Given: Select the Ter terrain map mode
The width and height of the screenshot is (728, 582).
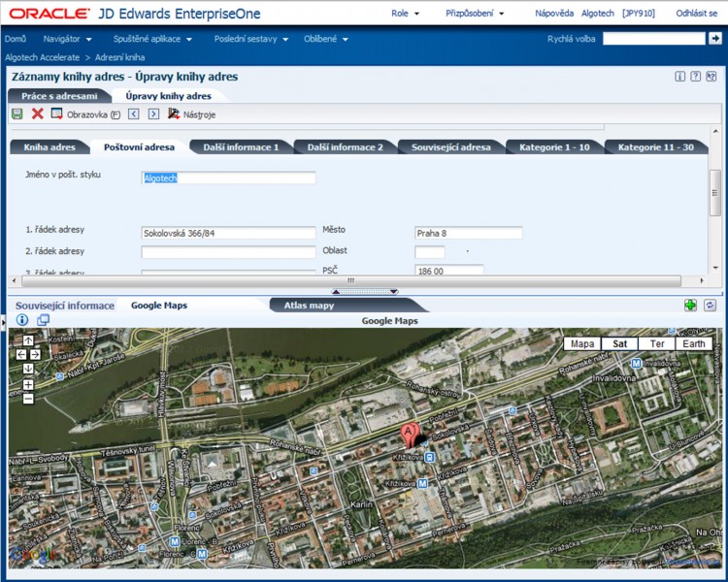Looking at the screenshot, I should 657,343.
